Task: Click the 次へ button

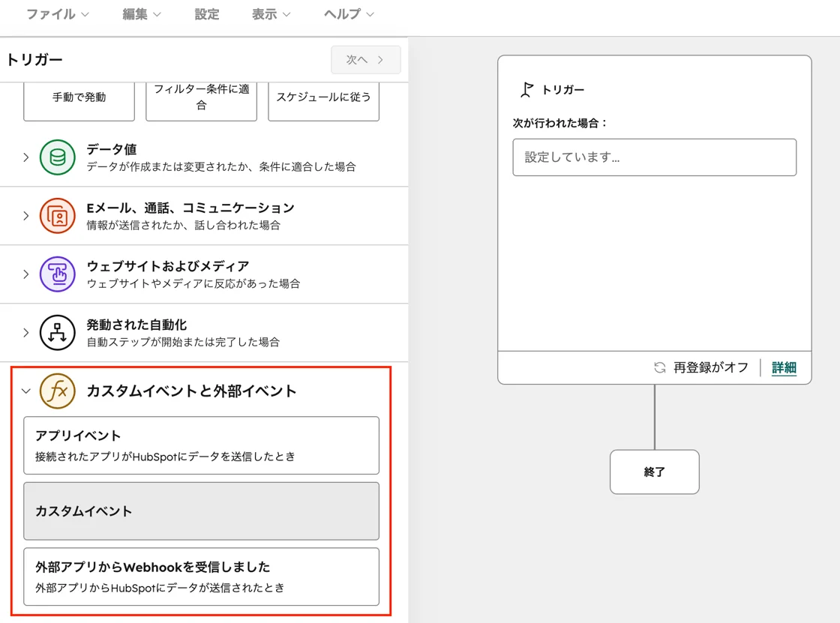Action: pyautogui.click(x=365, y=59)
